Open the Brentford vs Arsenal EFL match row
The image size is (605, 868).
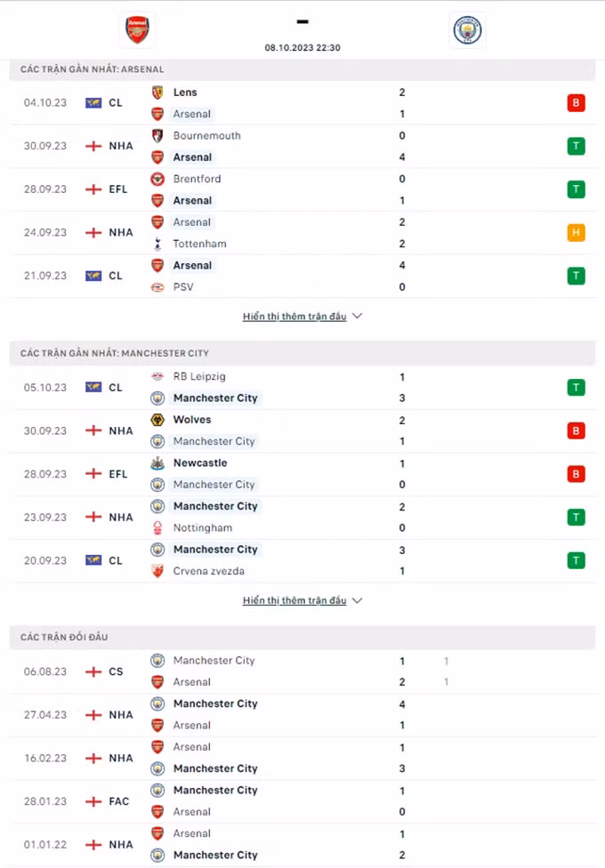[302, 189]
